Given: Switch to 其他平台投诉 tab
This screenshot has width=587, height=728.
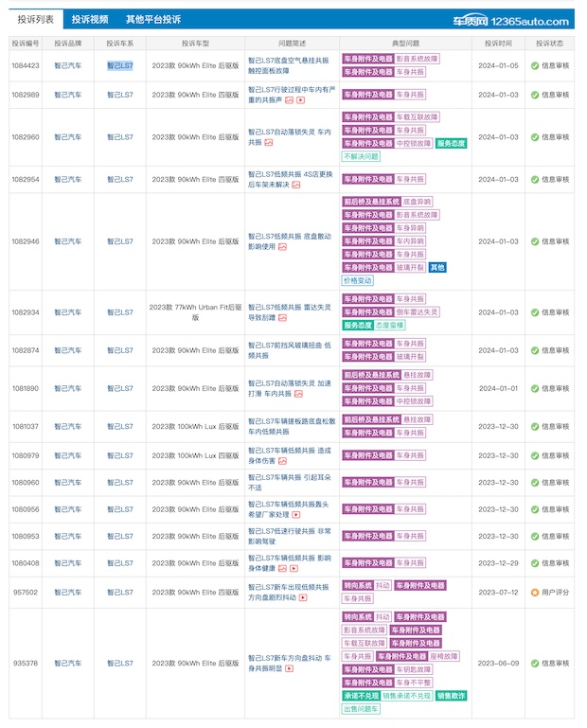Looking at the screenshot, I should point(153,20).
